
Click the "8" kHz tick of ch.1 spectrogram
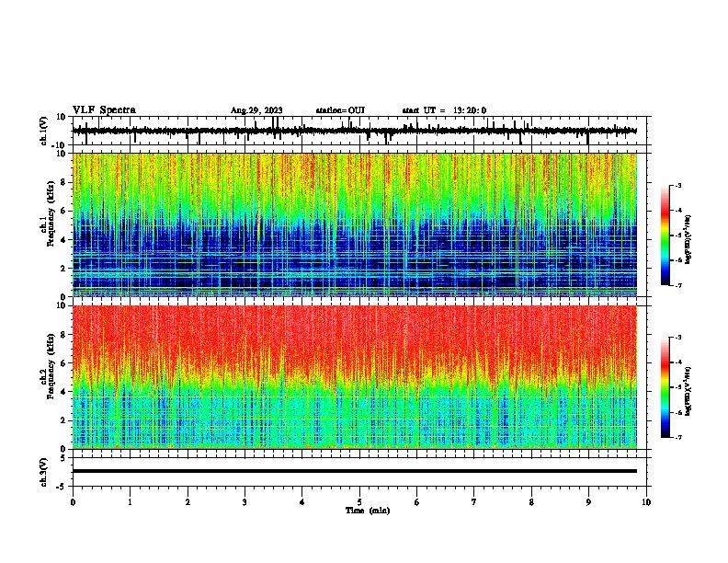(63, 182)
